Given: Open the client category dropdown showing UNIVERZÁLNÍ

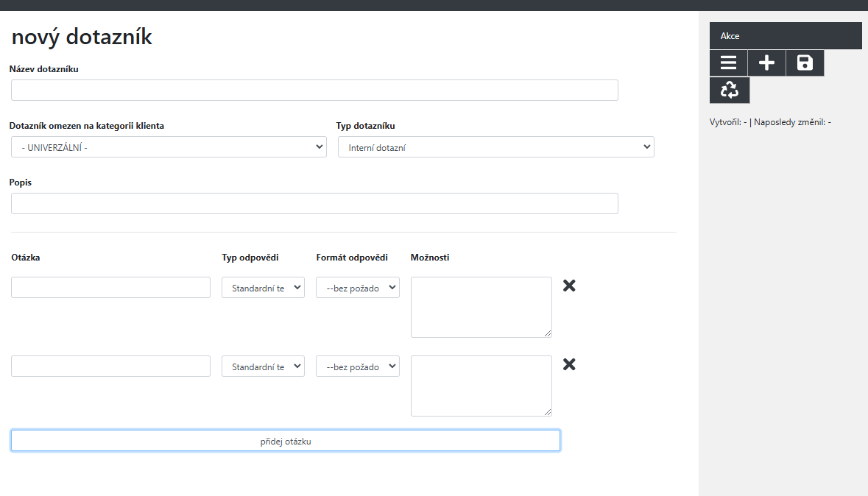Looking at the screenshot, I should tap(169, 147).
